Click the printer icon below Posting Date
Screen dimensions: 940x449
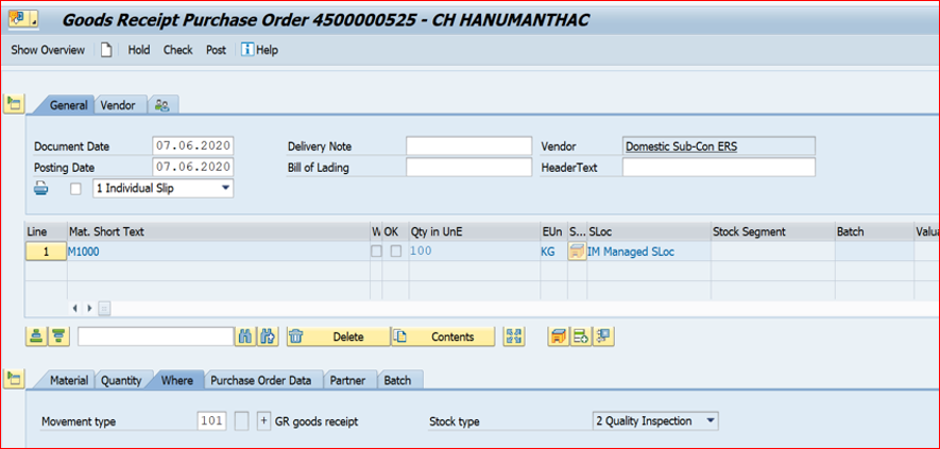point(41,189)
